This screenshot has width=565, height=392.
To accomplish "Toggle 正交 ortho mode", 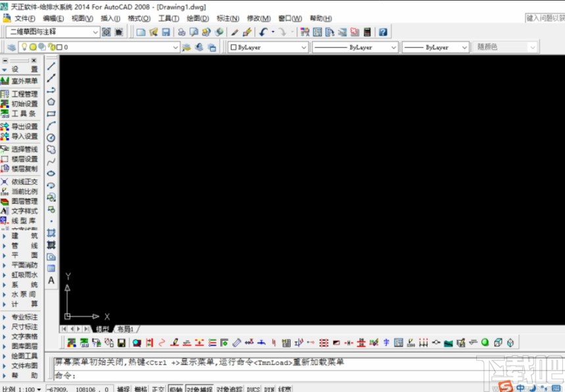I will tap(158, 389).
